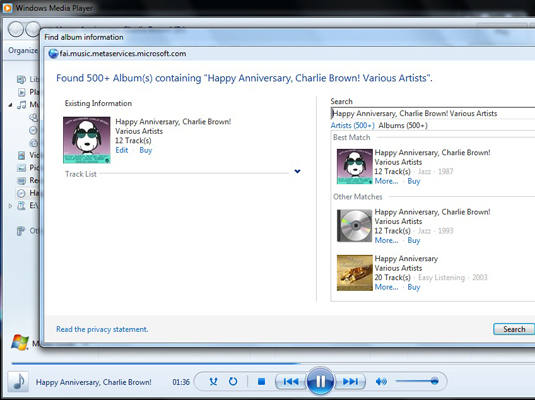Viewport: 535px width, 400px height.
Task: Select the Library icon in the sidebar
Action: (x=21, y=80)
